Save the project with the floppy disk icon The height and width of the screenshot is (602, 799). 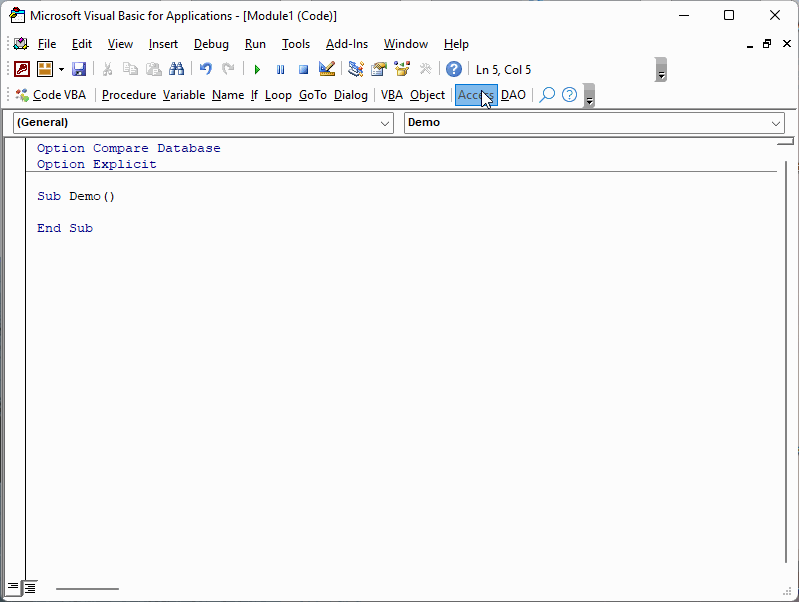pos(79,69)
